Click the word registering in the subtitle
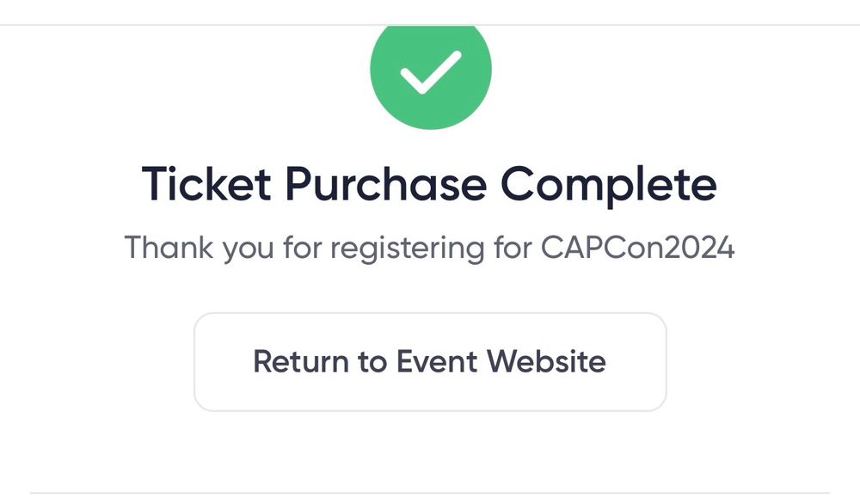860x504 pixels. (408, 249)
